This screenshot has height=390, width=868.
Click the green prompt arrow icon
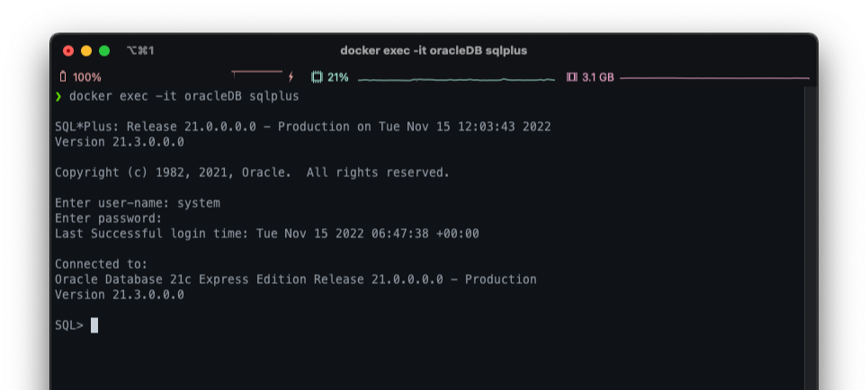58,96
